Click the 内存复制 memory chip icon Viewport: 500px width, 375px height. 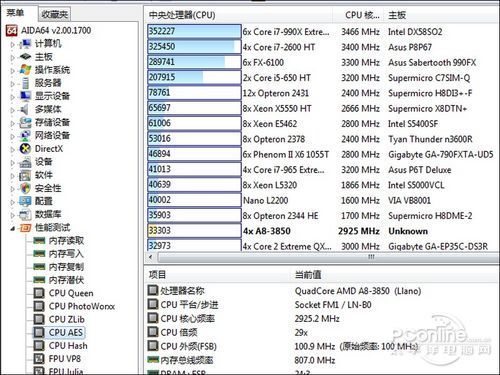(x=39, y=267)
